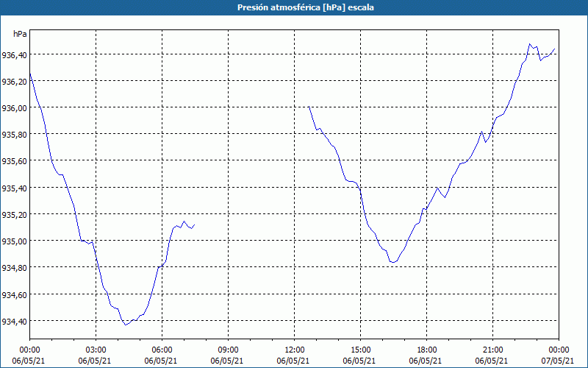Click the 21:00 time axis label

click(x=492, y=350)
